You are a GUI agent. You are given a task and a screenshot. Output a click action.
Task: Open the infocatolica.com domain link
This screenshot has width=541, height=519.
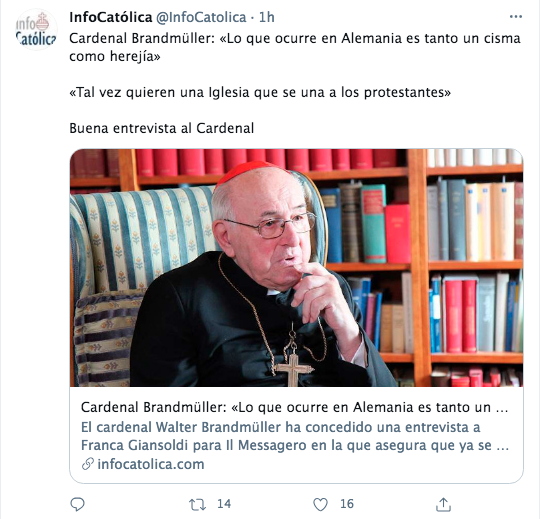(151, 464)
